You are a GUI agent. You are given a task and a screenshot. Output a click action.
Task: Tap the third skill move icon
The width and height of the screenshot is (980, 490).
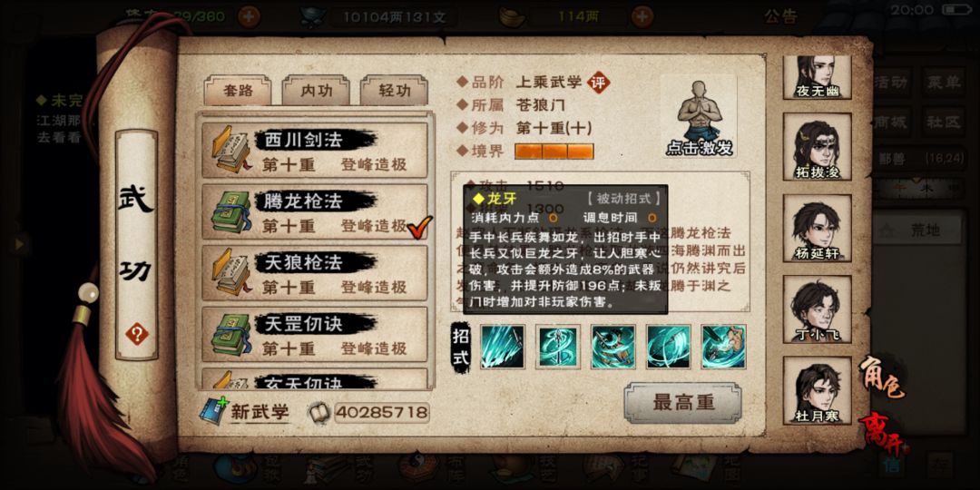[x=613, y=347]
